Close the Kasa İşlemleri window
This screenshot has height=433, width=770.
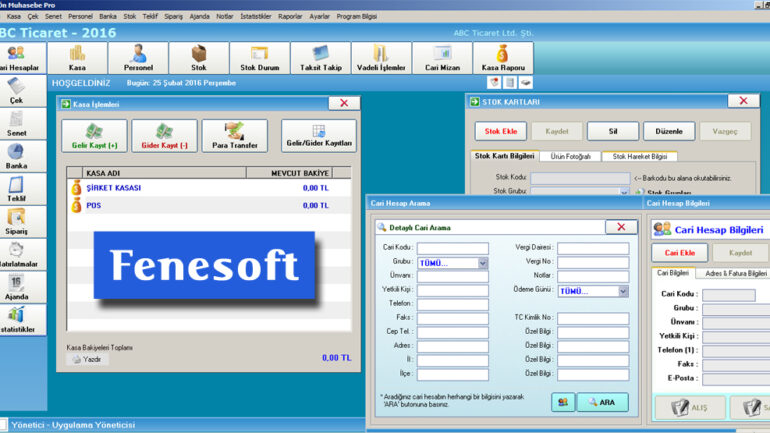click(344, 103)
